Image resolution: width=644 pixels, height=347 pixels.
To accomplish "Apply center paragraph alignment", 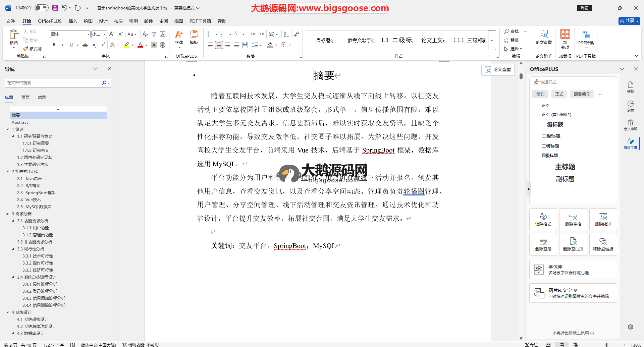I will [x=219, y=45].
